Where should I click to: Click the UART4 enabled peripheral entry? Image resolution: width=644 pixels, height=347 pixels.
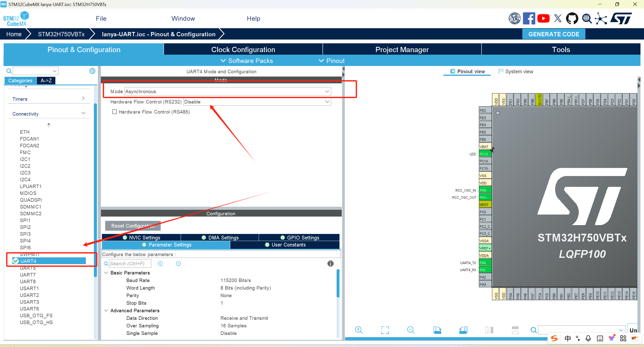[x=28, y=261]
